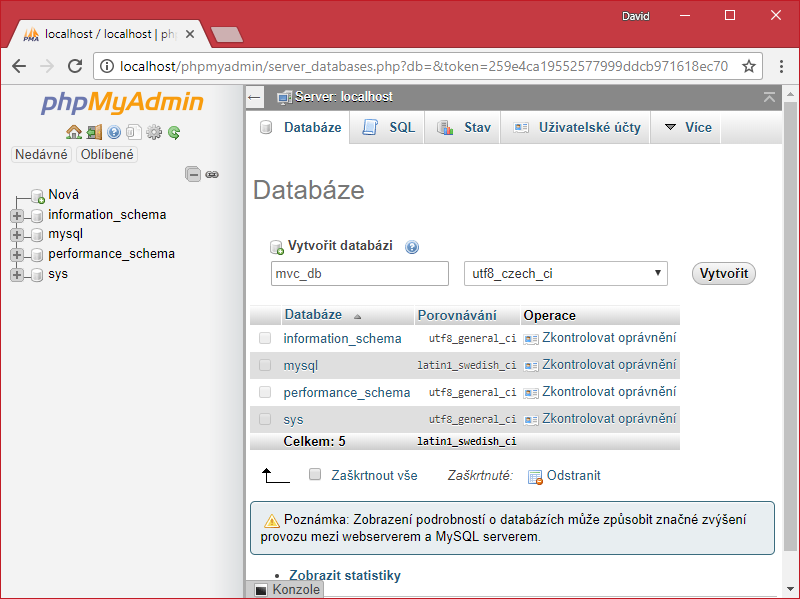Check the checkbox next to mysql database
Viewport: 800px width, 599px height.
[265, 365]
